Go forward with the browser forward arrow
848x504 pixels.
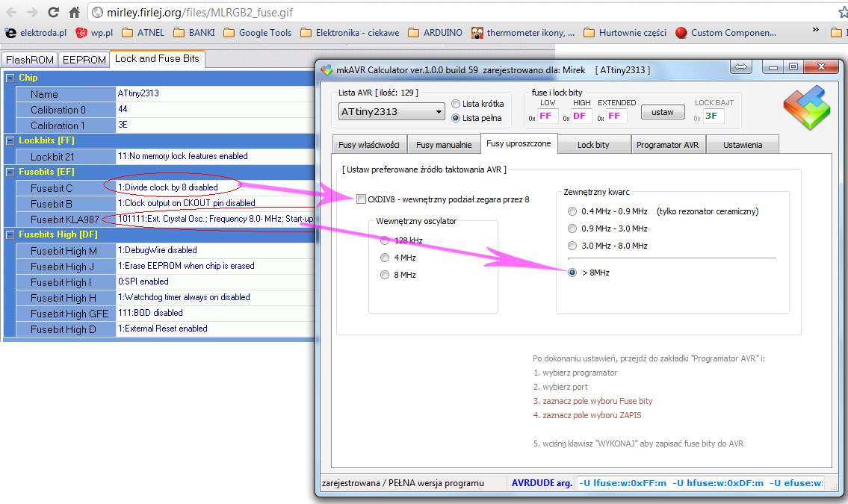(32, 12)
